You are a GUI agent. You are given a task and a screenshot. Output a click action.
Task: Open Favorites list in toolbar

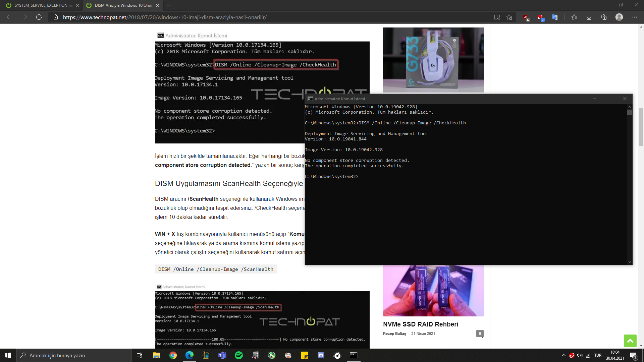coord(574,17)
